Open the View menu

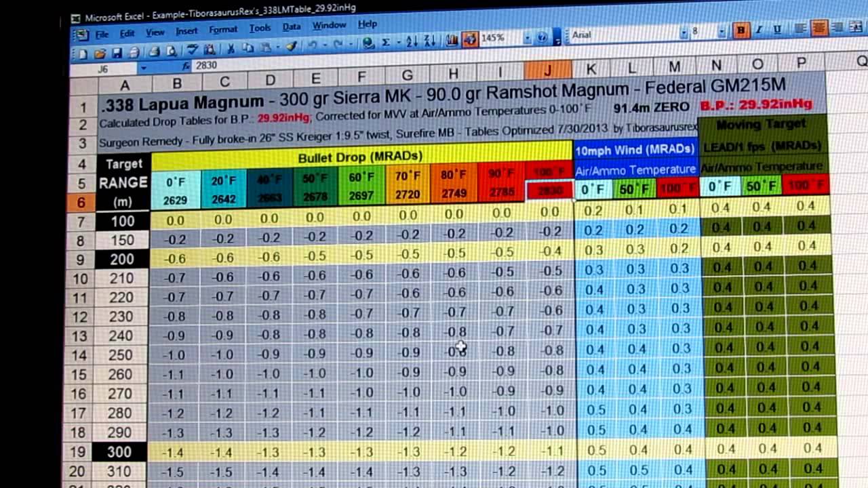point(155,32)
